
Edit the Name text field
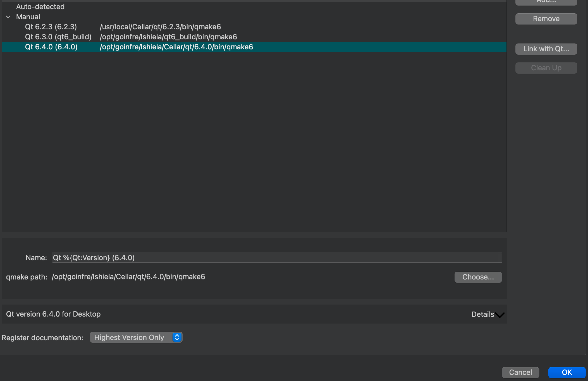pyautogui.click(x=276, y=257)
